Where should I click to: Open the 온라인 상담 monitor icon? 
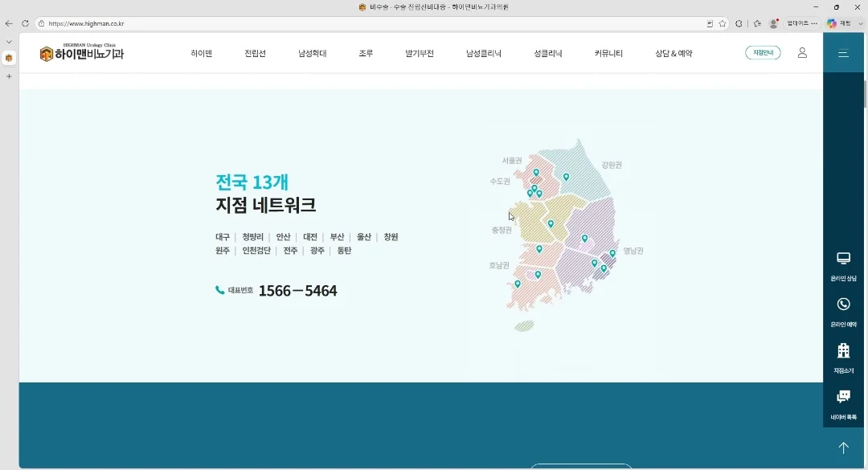pyautogui.click(x=843, y=259)
